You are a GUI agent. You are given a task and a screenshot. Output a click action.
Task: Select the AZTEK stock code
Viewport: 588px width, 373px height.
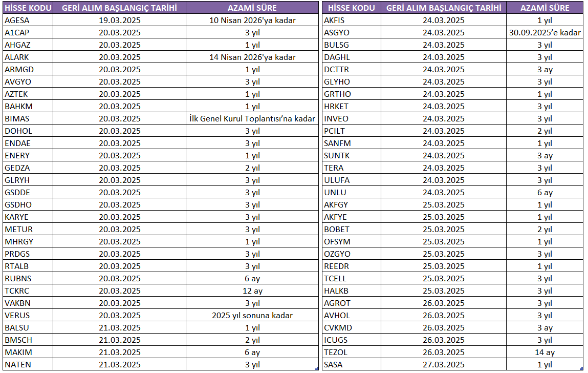click(x=28, y=94)
